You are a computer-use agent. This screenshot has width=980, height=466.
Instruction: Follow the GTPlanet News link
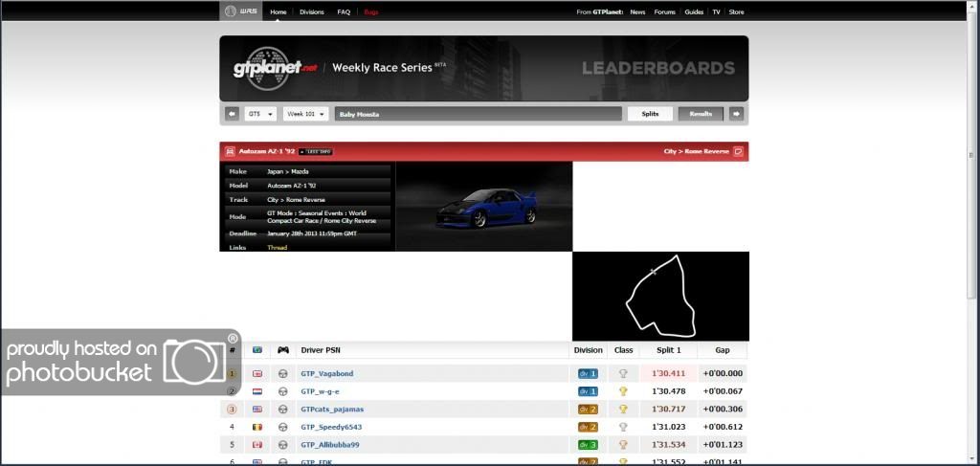pos(637,11)
